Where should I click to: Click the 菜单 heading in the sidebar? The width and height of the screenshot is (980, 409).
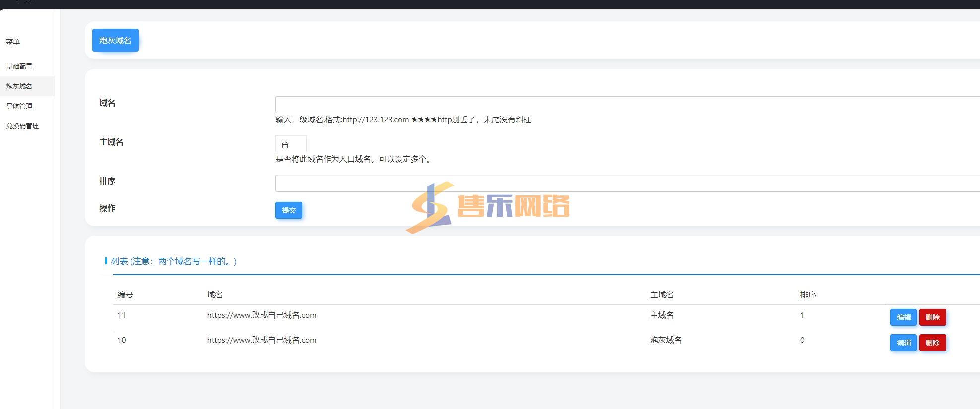(13, 42)
